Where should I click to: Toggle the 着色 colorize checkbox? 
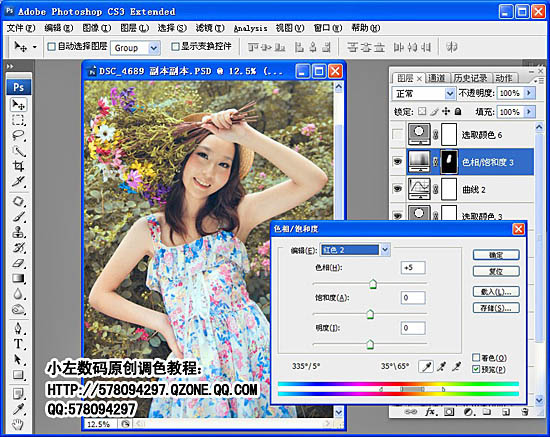[x=476, y=357]
